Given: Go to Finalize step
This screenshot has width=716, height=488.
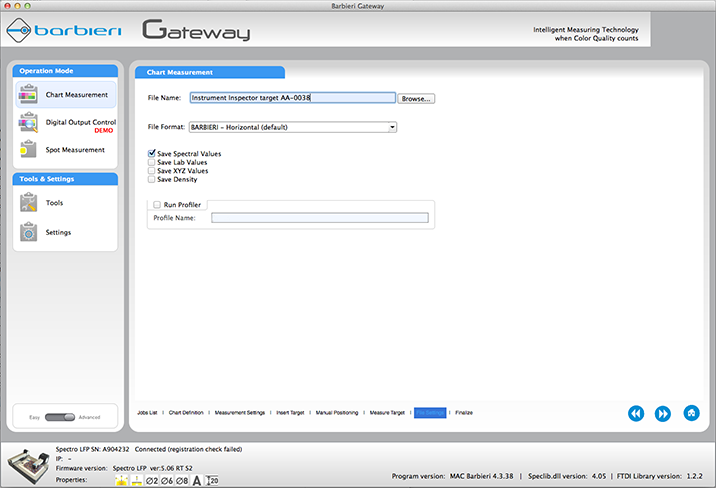Looking at the screenshot, I should [464, 413].
